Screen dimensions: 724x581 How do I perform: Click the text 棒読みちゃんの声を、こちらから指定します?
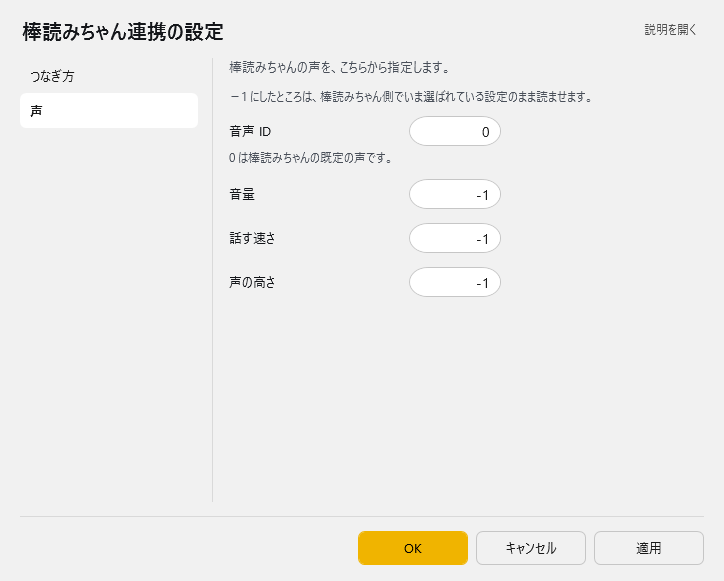click(x=339, y=68)
